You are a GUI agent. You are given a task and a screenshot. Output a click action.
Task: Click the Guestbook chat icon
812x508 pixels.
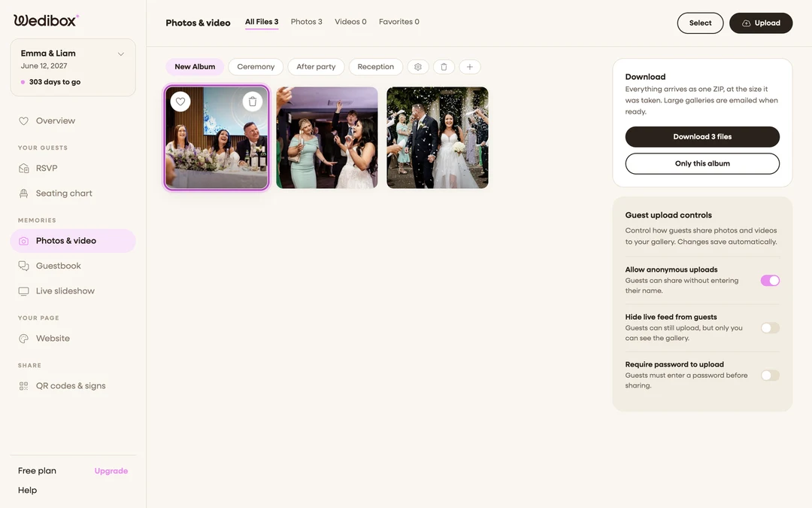[x=24, y=266]
